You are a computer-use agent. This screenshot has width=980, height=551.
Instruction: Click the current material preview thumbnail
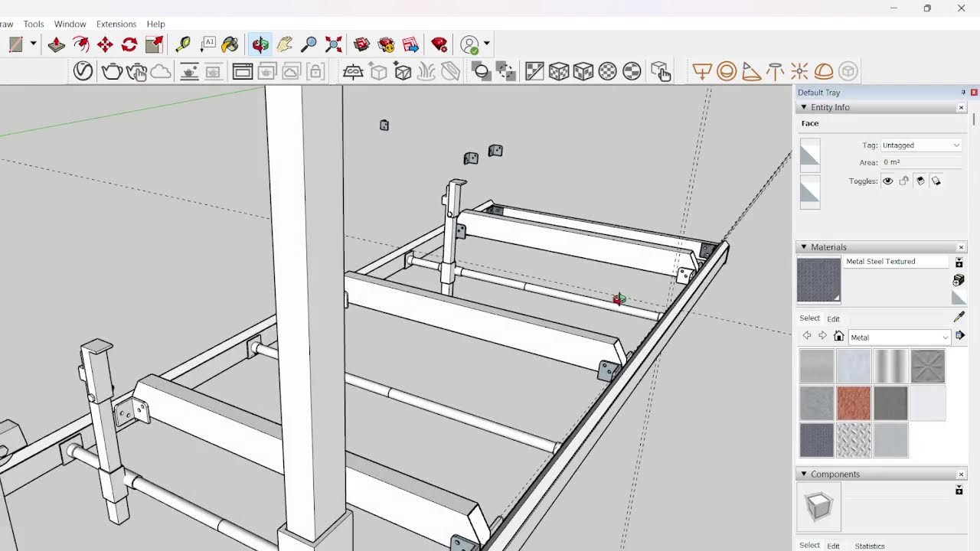[x=818, y=280]
